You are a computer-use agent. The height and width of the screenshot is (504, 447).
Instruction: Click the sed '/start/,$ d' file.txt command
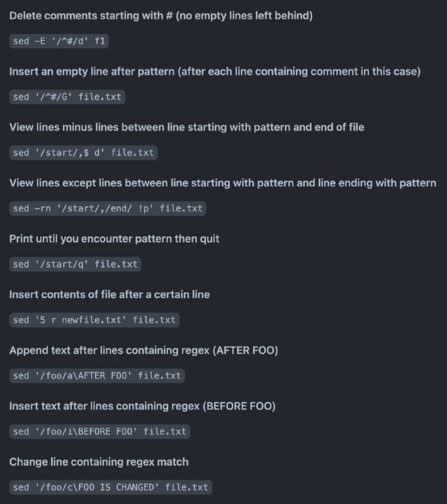(x=84, y=152)
